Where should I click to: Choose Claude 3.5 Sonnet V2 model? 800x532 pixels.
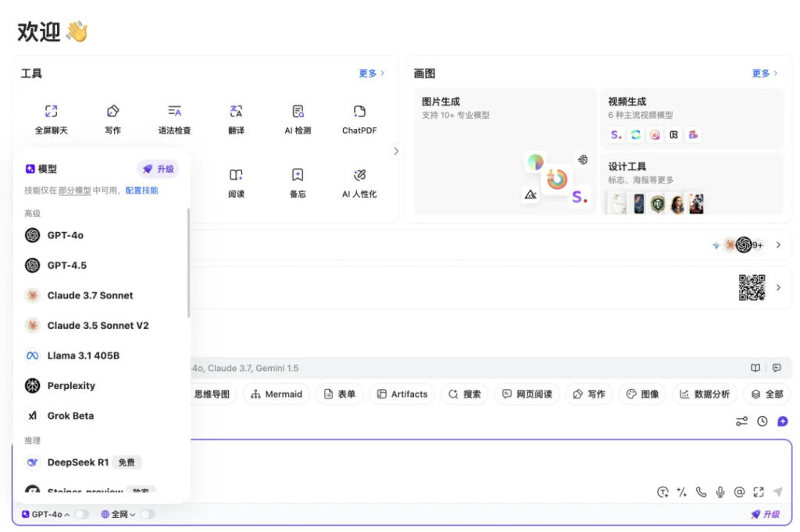tap(102, 326)
